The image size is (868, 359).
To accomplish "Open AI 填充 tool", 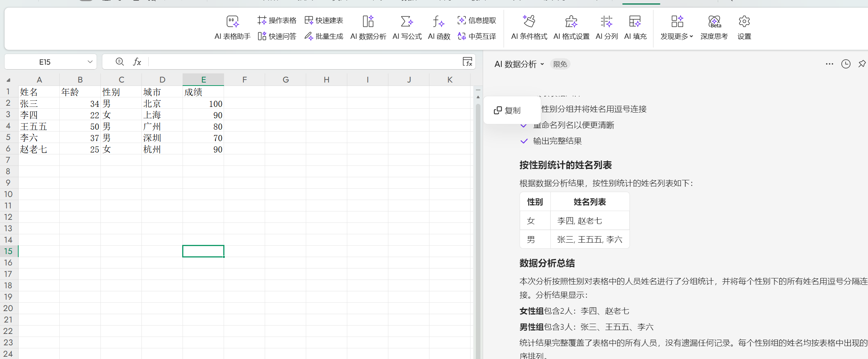I will pyautogui.click(x=635, y=28).
